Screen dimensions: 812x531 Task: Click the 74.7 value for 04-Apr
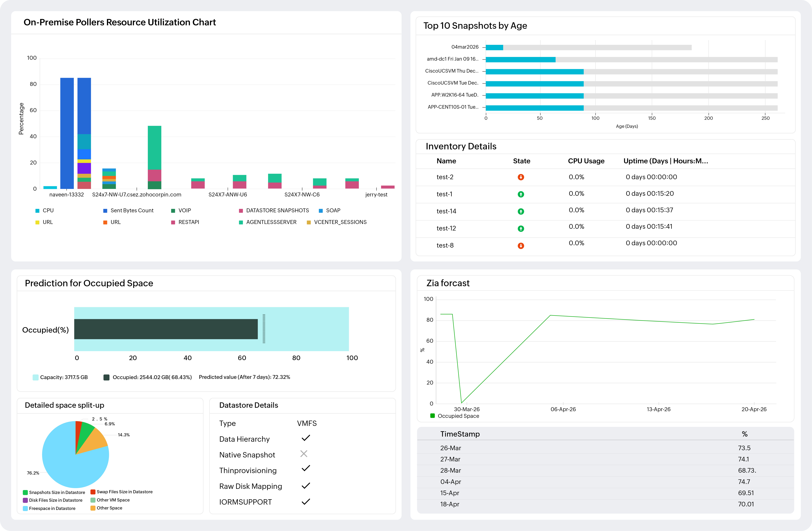pyautogui.click(x=744, y=482)
